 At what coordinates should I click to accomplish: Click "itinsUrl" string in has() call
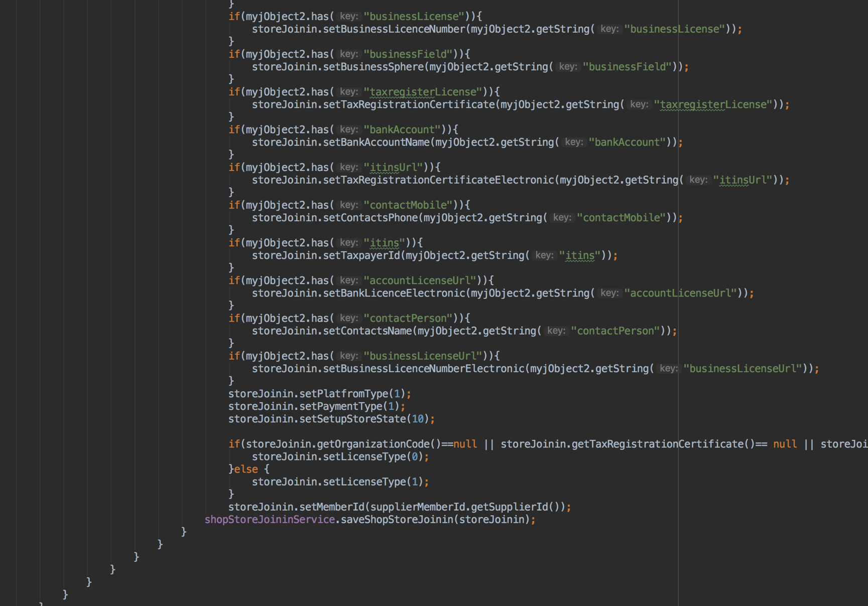[x=394, y=167]
